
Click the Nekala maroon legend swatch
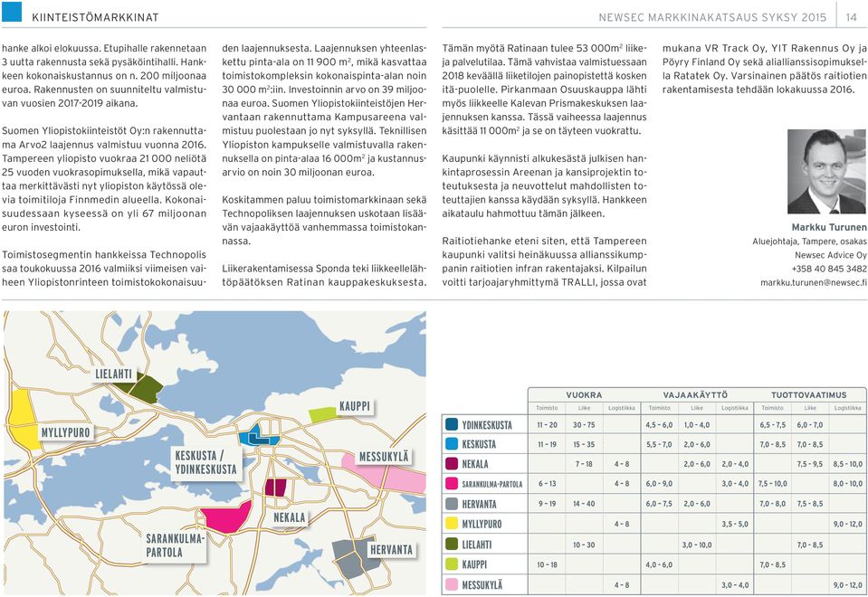pos(452,464)
